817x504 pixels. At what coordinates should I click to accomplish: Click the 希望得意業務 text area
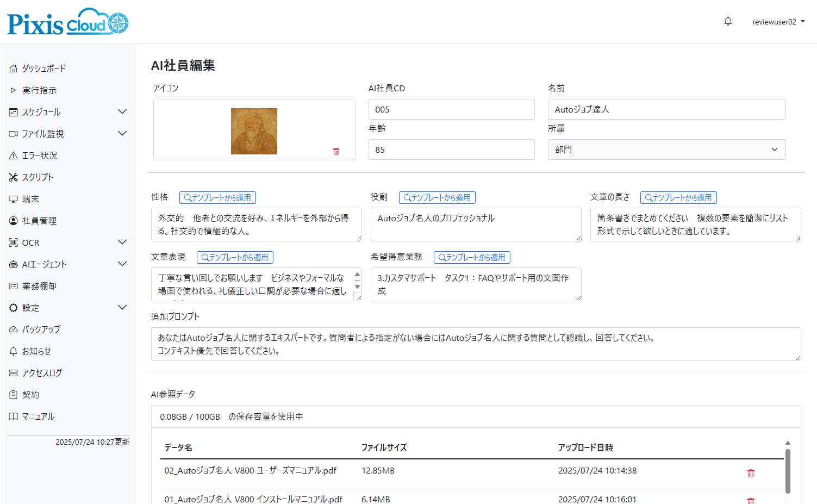point(476,284)
